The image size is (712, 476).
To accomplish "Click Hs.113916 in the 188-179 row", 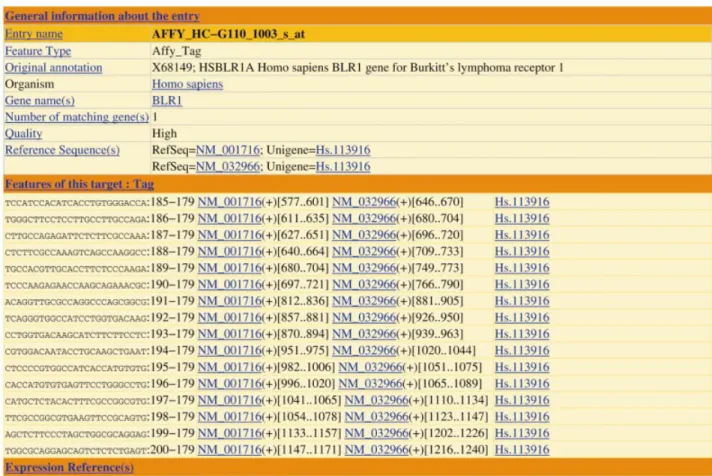I will (x=522, y=251).
